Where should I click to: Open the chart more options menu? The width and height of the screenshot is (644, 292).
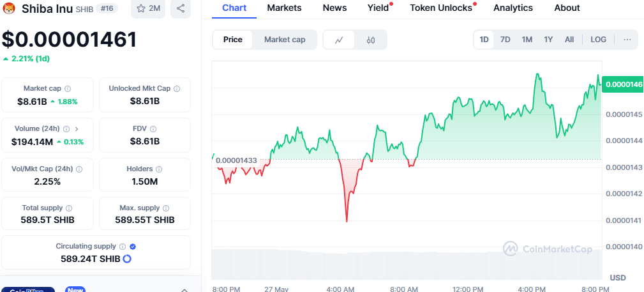tap(627, 40)
